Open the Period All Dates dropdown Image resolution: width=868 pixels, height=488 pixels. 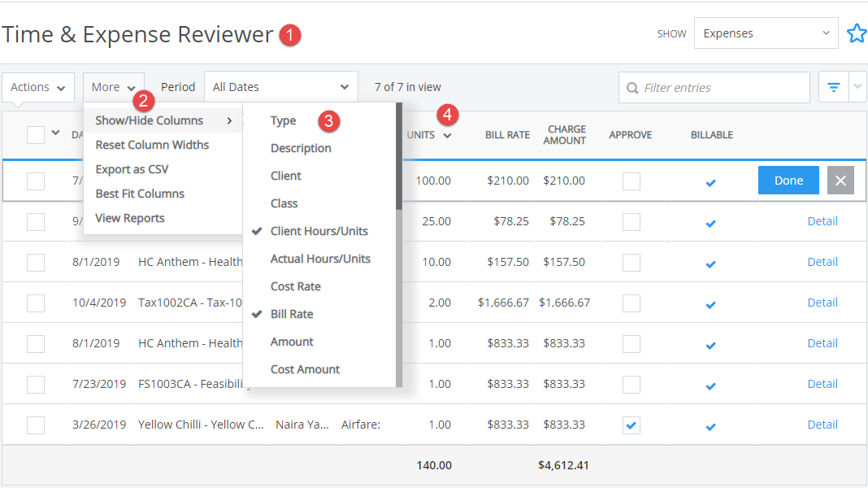(x=280, y=85)
